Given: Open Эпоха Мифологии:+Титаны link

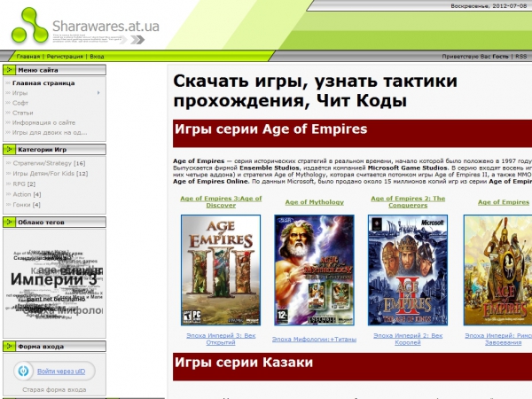Looking at the screenshot, I should [314, 339].
